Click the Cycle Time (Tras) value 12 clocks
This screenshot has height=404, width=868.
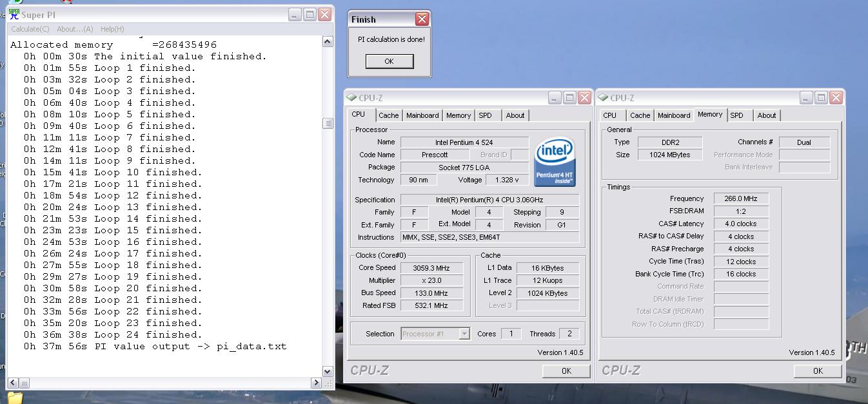(x=741, y=262)
